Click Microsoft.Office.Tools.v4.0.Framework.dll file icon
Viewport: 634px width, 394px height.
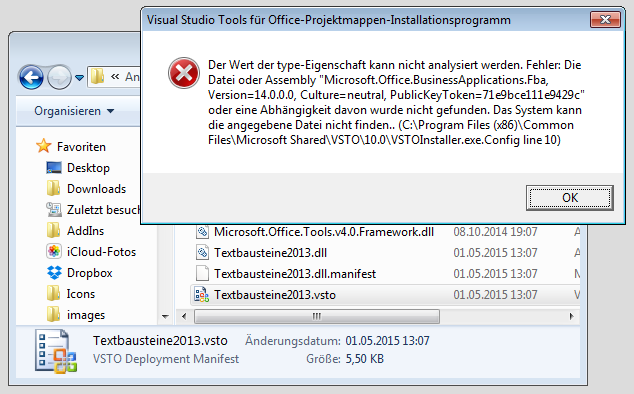pos(202,231)
